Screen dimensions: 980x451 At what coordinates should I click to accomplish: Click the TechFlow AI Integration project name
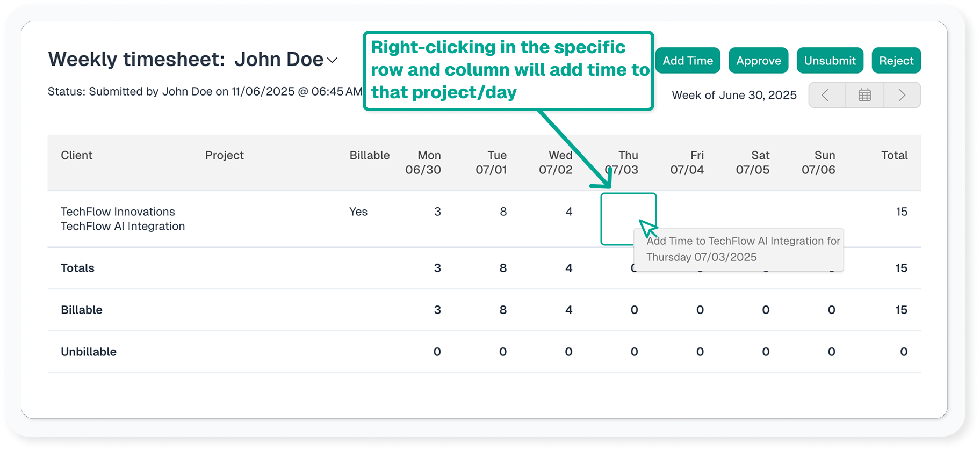122,226
